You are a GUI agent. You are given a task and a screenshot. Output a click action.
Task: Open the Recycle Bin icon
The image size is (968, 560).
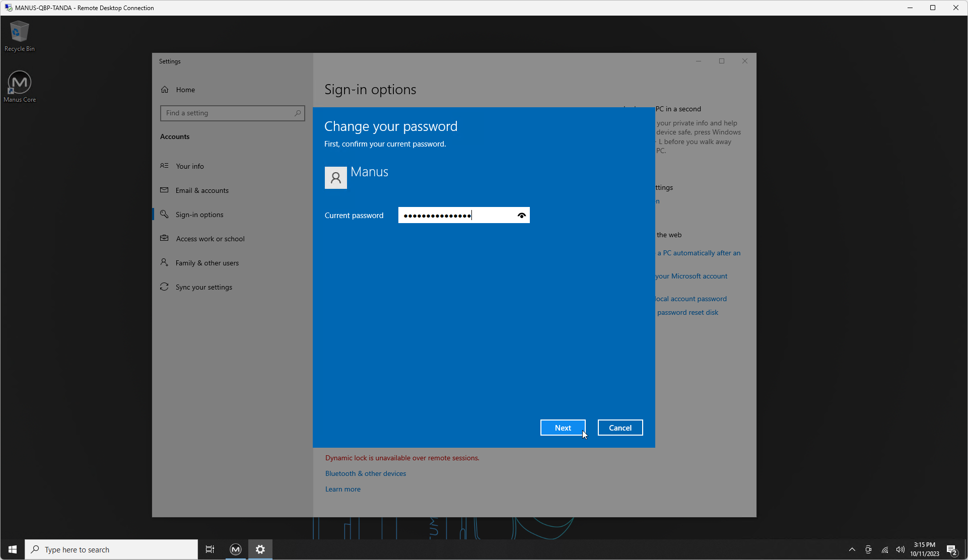point(20,36)
